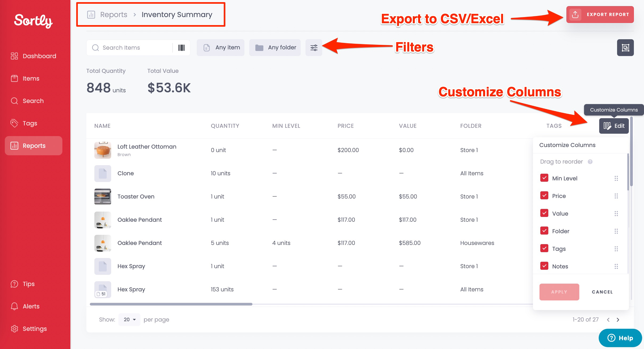Uncheck the Notes column checkbox
644x349 pixels.
click(x=544, y=266)
